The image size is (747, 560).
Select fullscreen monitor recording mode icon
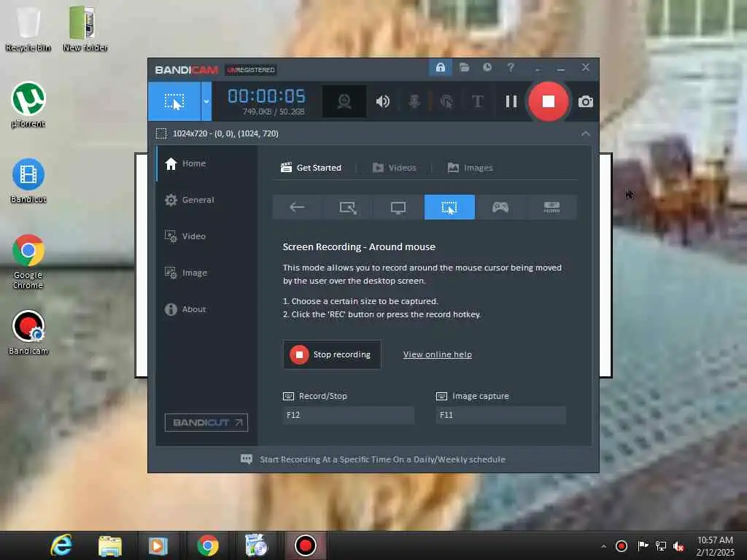398,207
